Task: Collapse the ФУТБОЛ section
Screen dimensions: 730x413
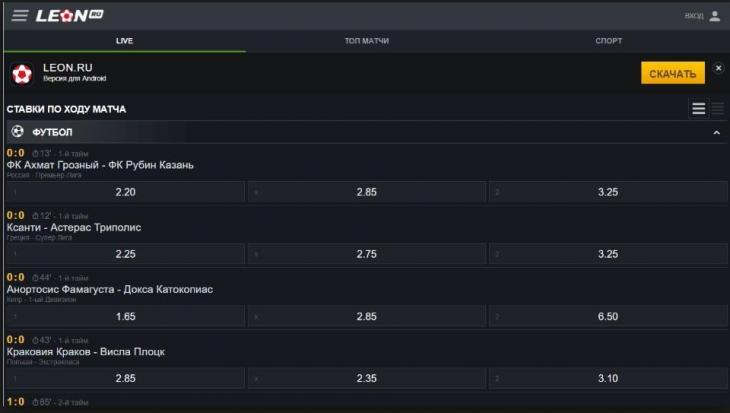Action: (716, 132)
